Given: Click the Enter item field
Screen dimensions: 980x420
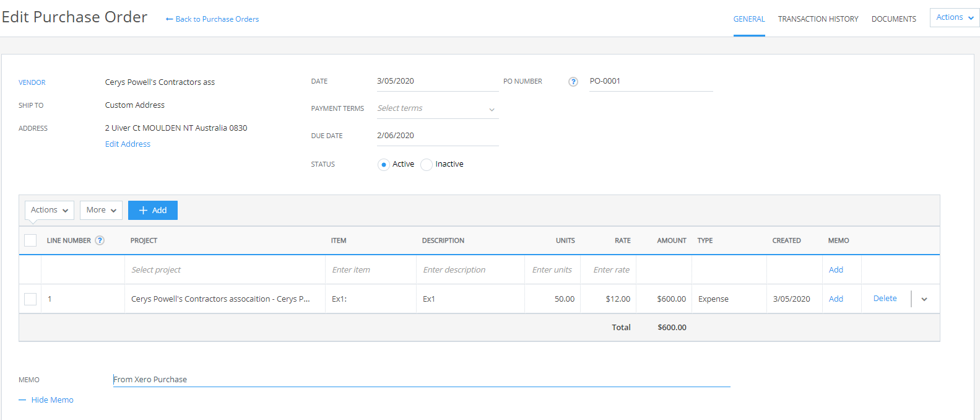Looking at the screenshot, I should 371,270.
